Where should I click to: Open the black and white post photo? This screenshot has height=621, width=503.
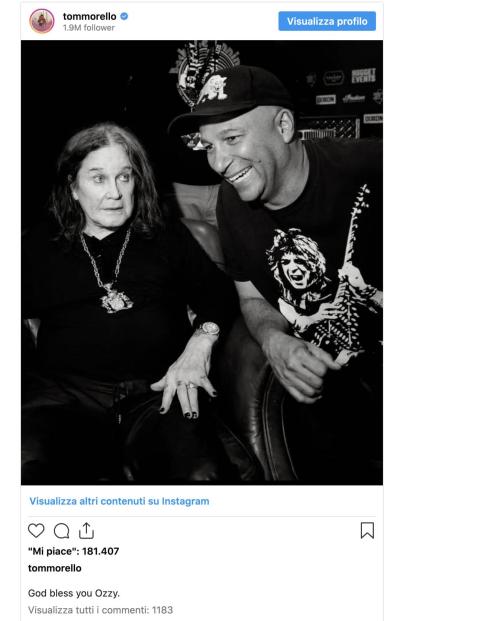202,263
